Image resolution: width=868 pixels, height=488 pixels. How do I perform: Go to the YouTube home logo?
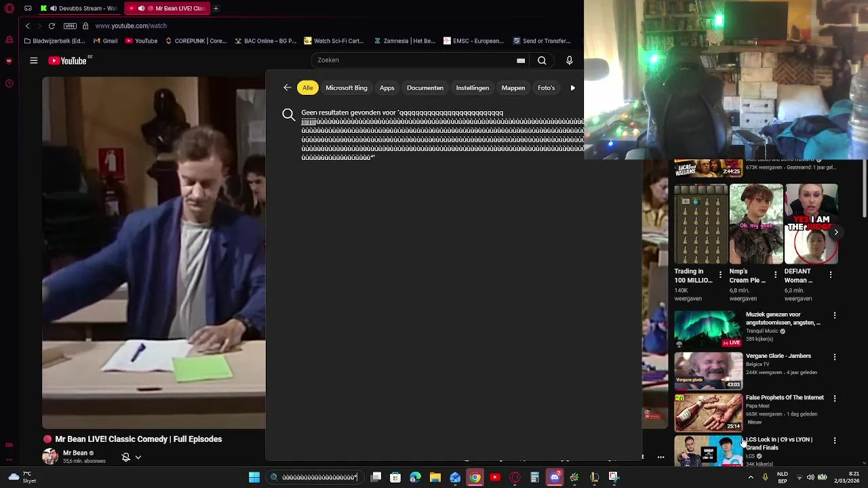pos(68,60)
